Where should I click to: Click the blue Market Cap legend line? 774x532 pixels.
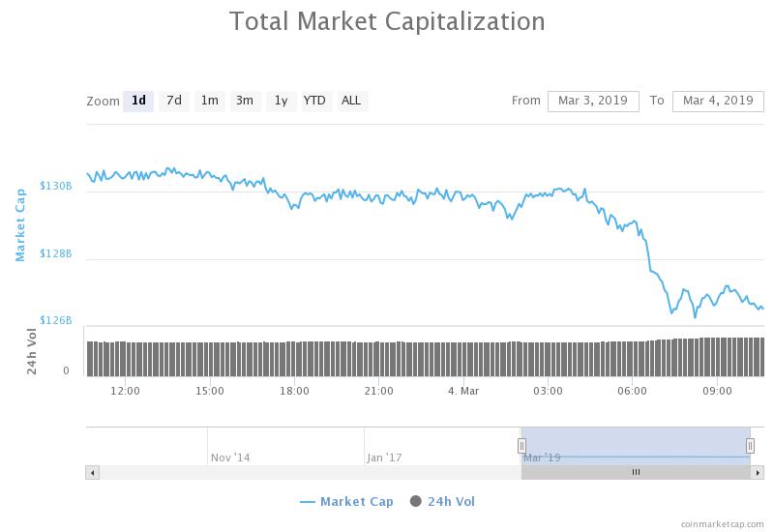(x=308, y=501)
